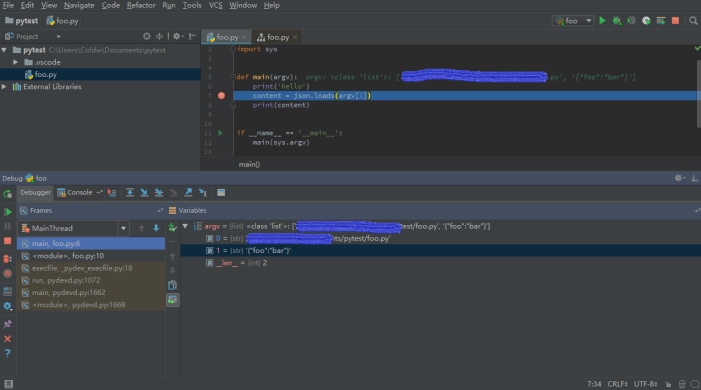Click the editor vertical scrollbar
This screenshot has height=390, width=701.
pyautogui.click(x=698, y=94)
